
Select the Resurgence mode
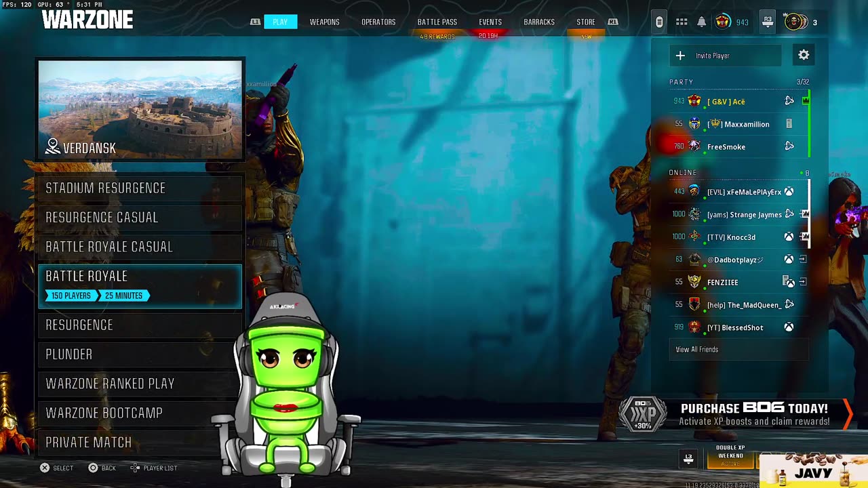pos(140,325)
